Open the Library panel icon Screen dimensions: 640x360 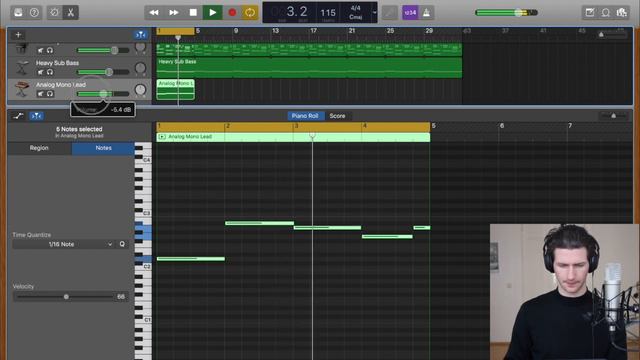[18, 12]
